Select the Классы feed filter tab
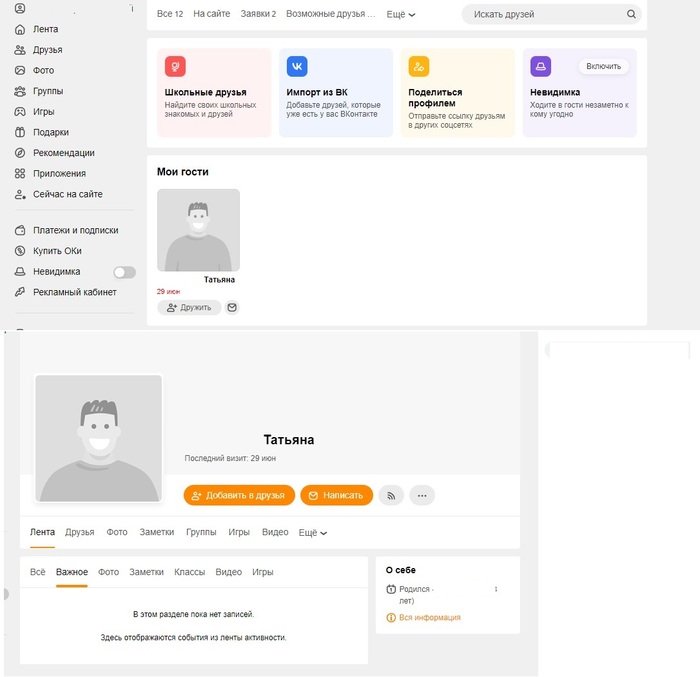 tap(189, 572)
